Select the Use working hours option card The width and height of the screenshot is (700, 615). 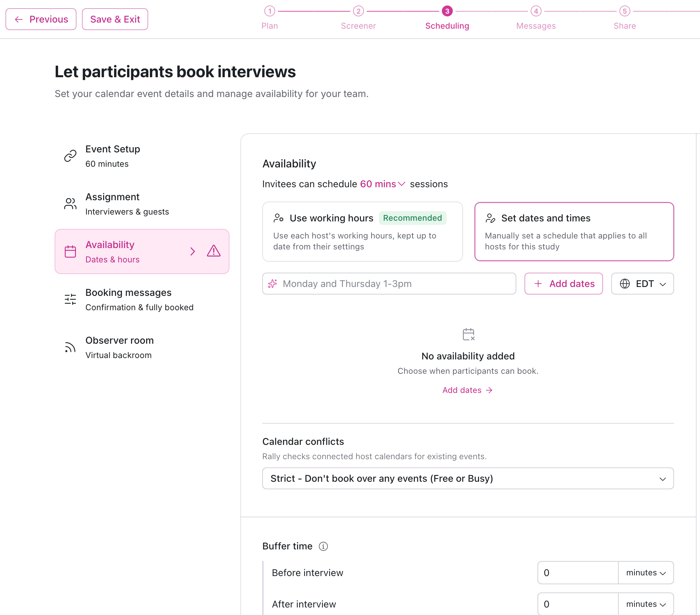point(362,232)
